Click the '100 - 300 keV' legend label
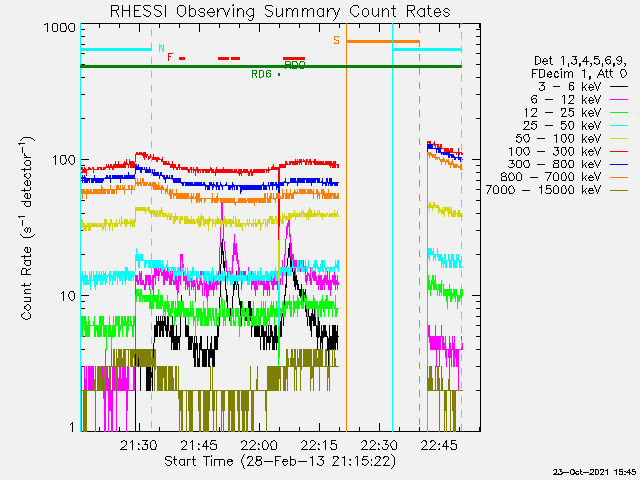 [x=554, y=151]
